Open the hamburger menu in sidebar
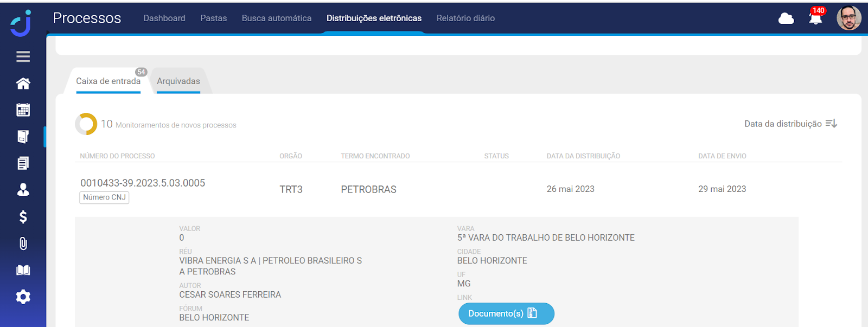Image resolution: width=868 pixels, height=327 pixels. [23, 56]
